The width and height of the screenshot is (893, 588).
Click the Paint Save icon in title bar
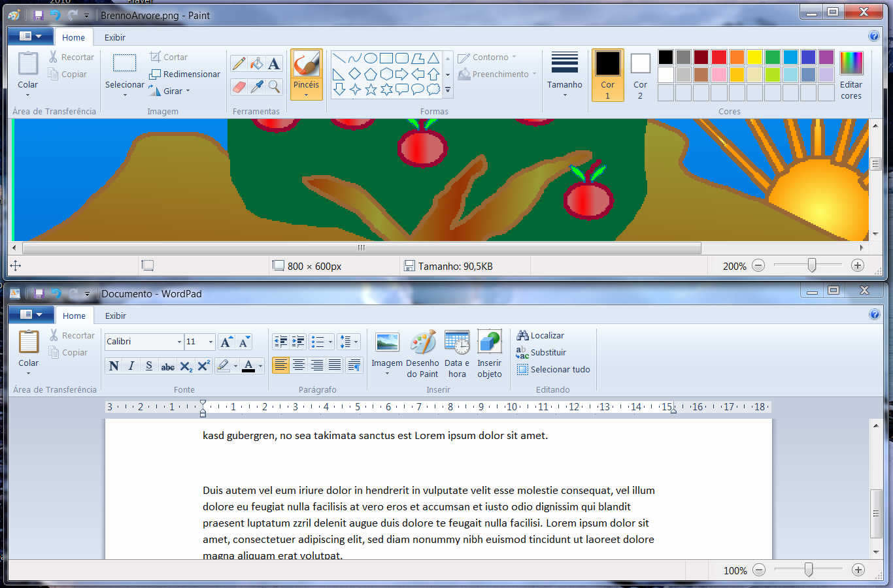(39, 15)
